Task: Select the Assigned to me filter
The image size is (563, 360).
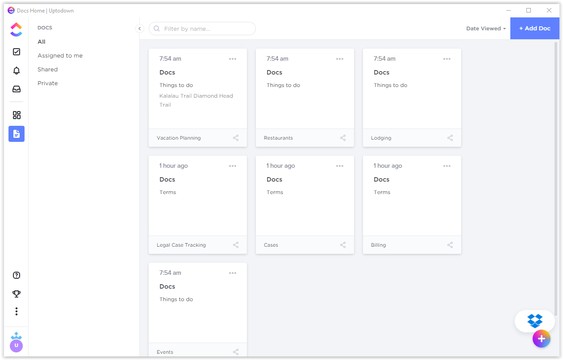Action: (x=60, y=56)
